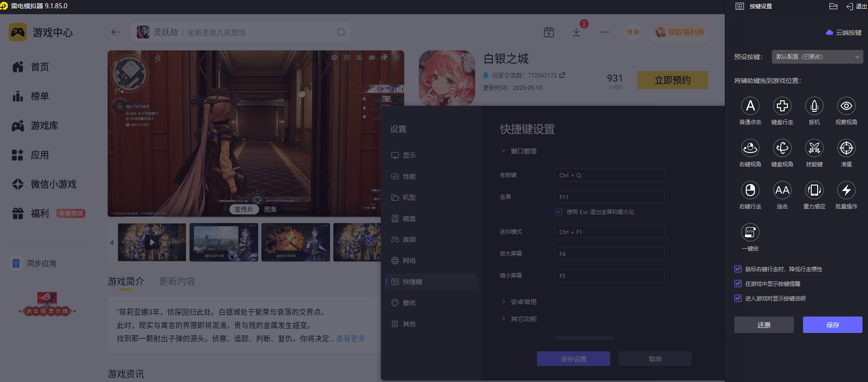Open the 预设按键 preset dropdown

(817, 57)
